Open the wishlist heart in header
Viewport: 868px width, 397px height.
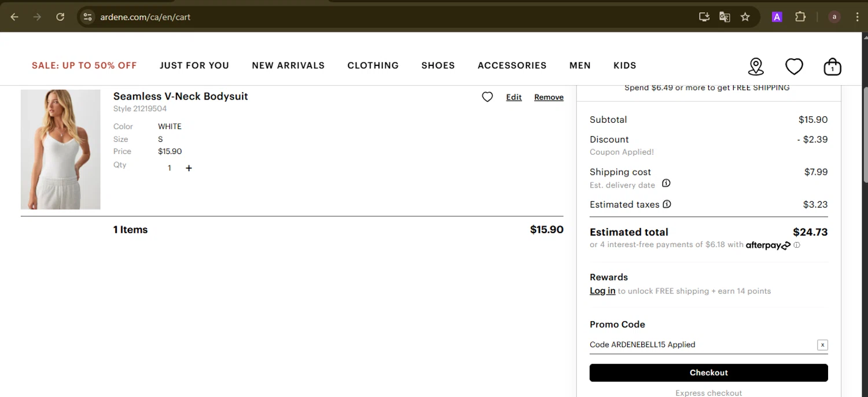794,67
